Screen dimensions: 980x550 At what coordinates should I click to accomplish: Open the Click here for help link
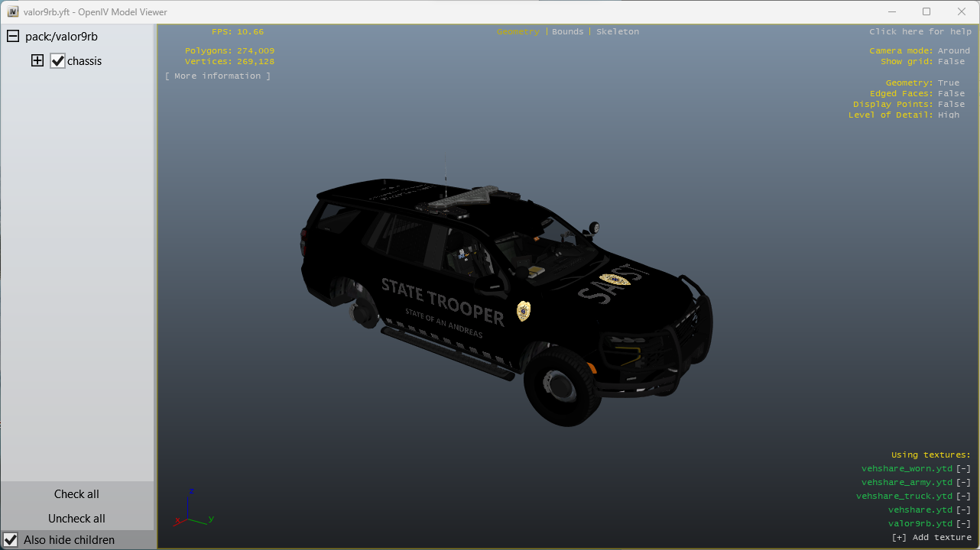(920, 32)
